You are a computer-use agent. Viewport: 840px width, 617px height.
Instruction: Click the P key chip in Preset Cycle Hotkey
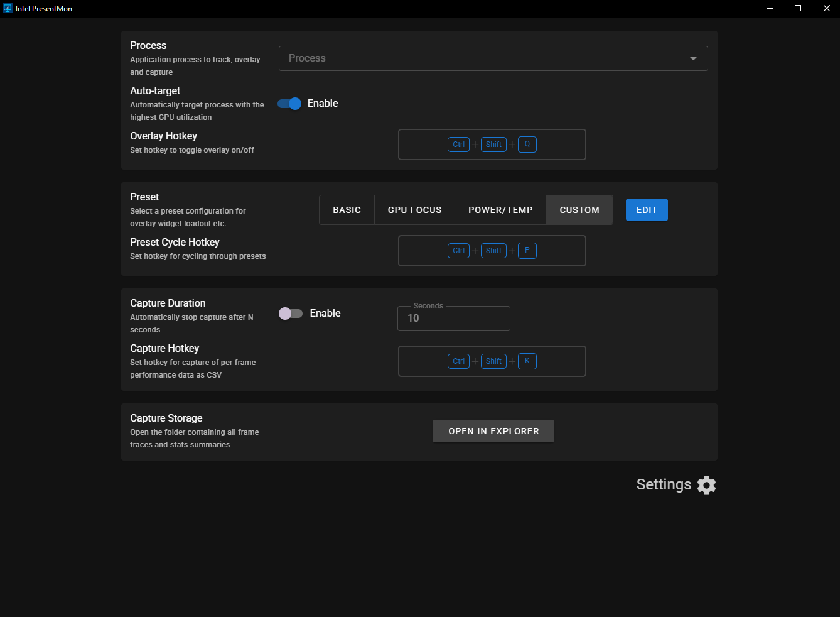click(x=527, y=251)
